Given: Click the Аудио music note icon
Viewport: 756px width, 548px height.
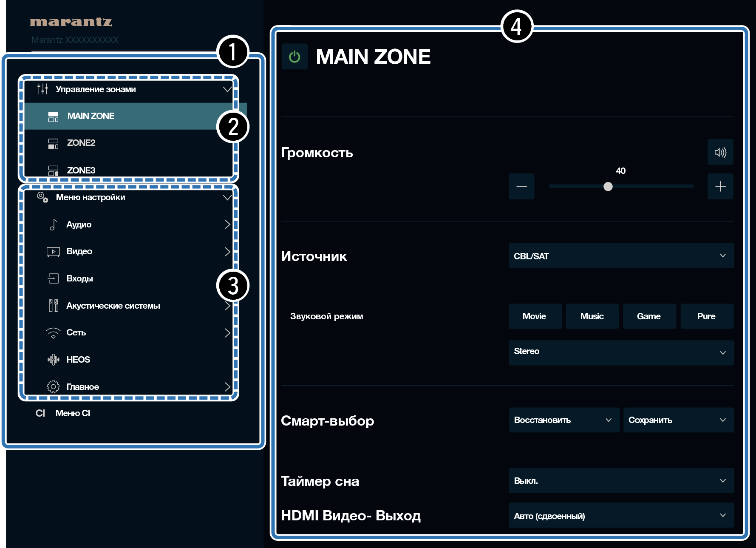Looking at the screenshot, I should 53,224.
